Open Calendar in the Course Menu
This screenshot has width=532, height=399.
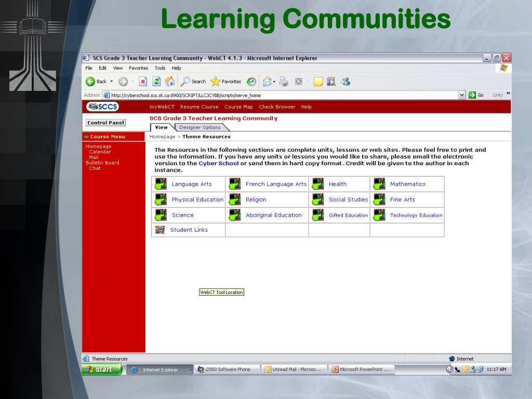[x=100, y=152]
